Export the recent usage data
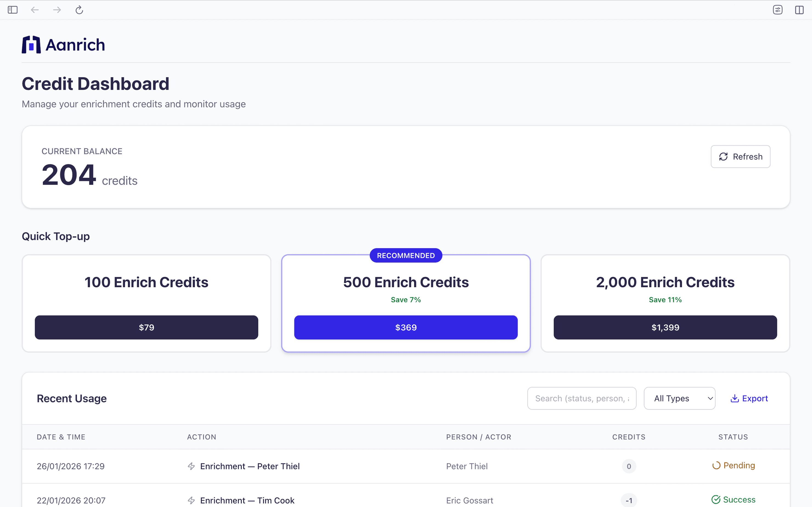The height and width of the screenshot is (507, 812). [749, 398]
